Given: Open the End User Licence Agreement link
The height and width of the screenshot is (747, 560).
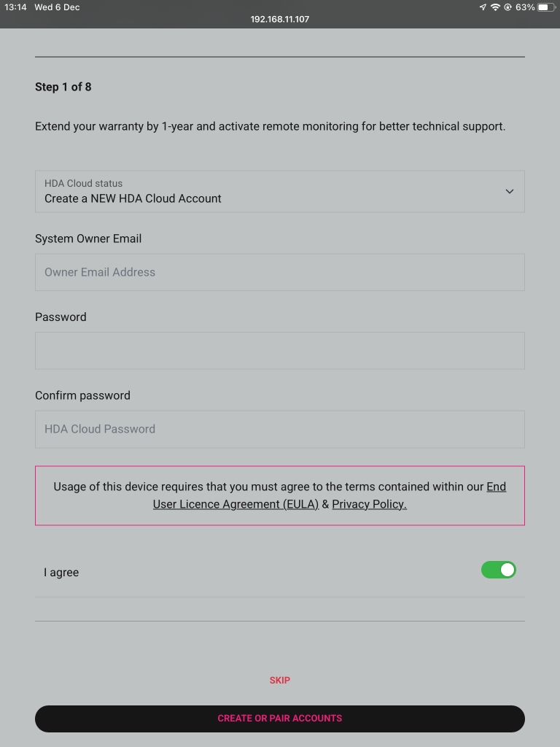Looking at the screenshot, I should click(x=330, y=495).
